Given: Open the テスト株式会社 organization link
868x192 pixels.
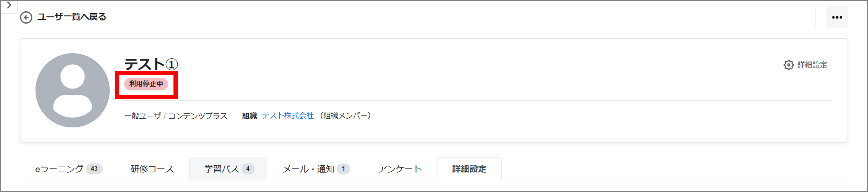Looking at the screenshot, I should coord(287,116).
